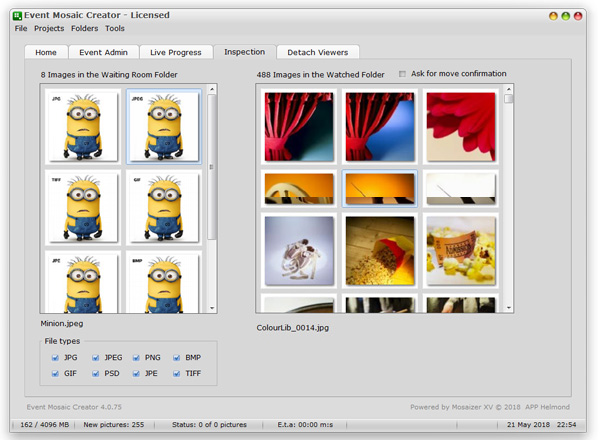
Task: Select the JPEG minion thumbnail
Action: tap(164, 126)
